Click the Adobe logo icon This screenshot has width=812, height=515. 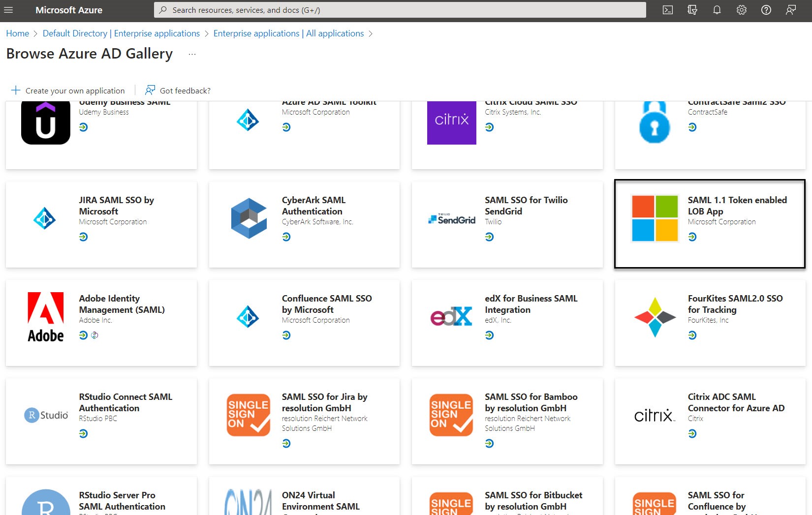pyautogui.click(x=45, y=317)
